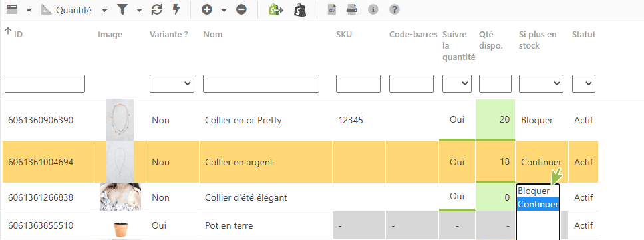Export the grid with CSV icon
The height and width of the screenshot is (240, 644).
pos(332,9)
